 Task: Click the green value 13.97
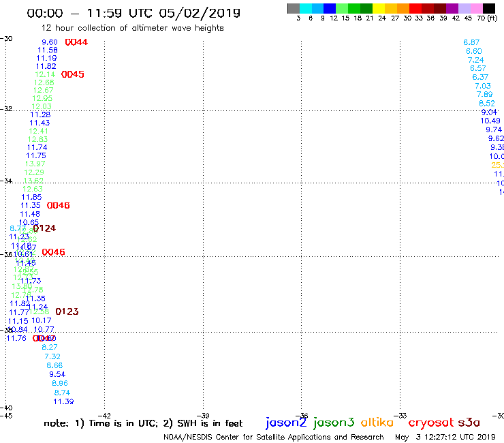click(35, 164)
